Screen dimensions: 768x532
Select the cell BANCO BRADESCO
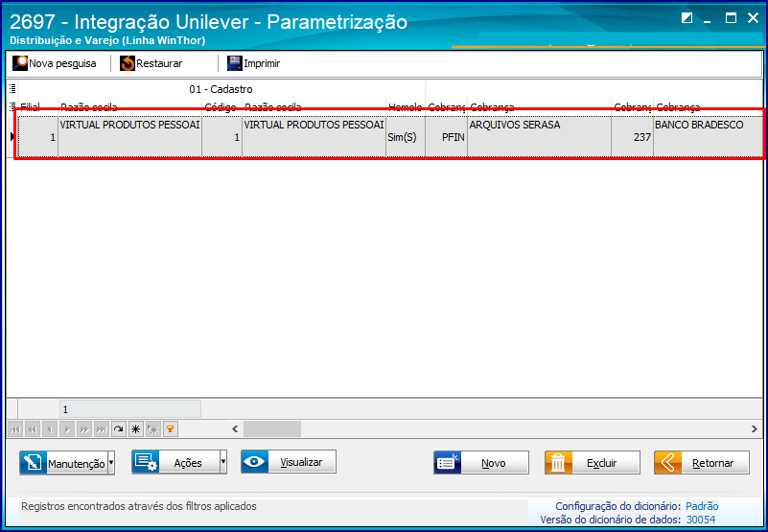709,137
